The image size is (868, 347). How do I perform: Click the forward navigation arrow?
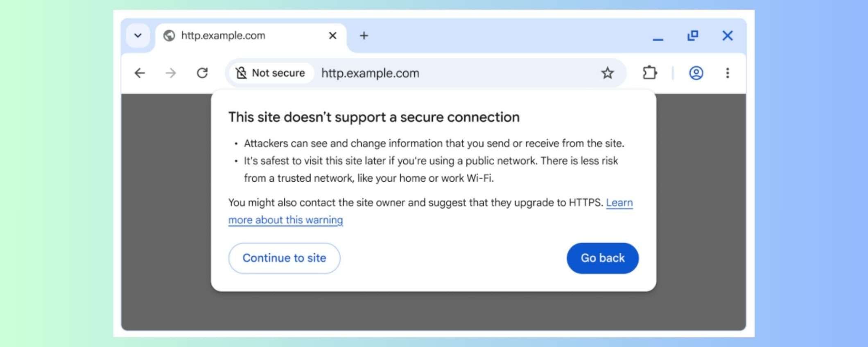click(171, 73)
